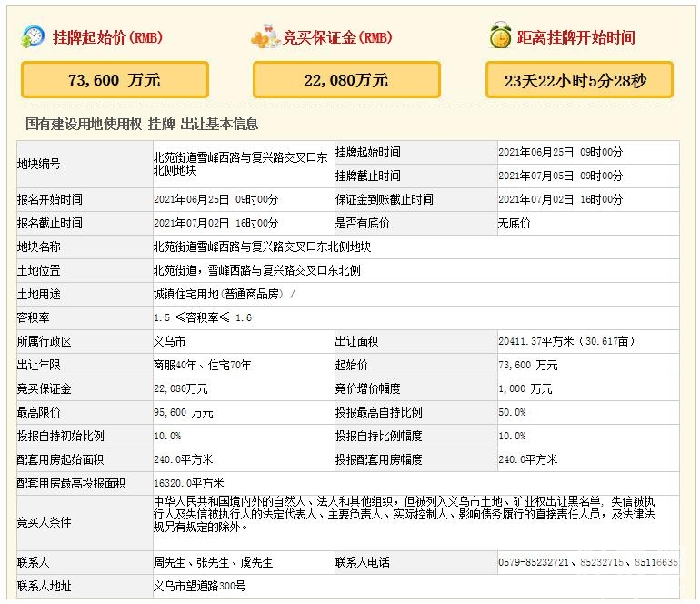Click the 竞买保证金(RMB) heading text
The width and height of the screenshot is (700, 604).
(x=337, y=38)
